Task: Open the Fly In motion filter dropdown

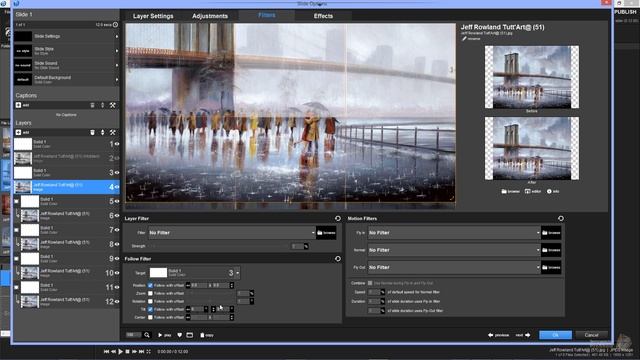Action: pyautogui.click(x=454, y=233)
